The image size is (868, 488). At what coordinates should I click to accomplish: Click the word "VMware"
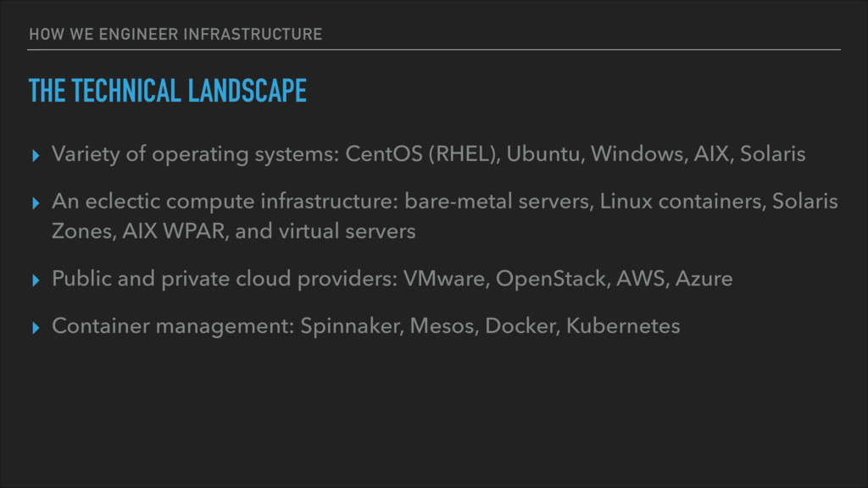coord(441,279)
